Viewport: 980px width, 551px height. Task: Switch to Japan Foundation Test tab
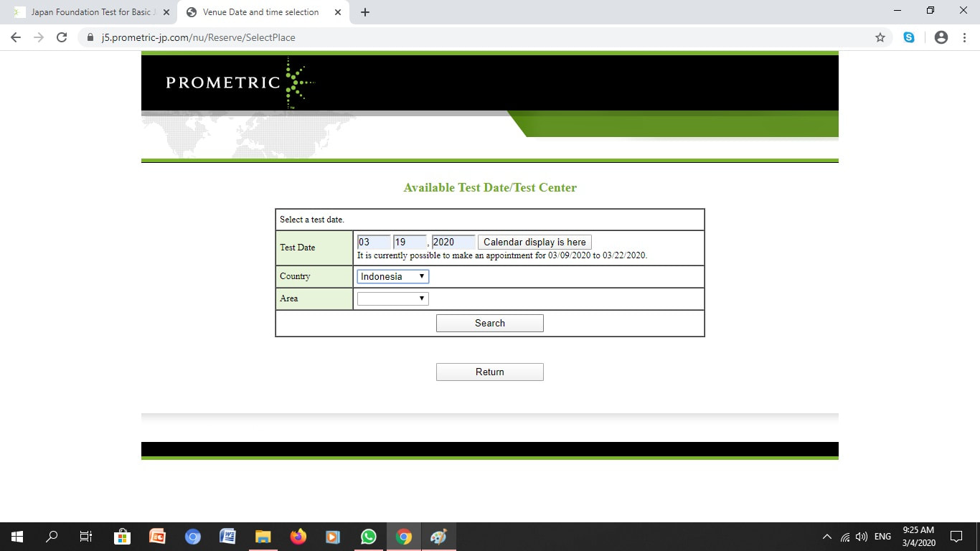[x=90, y=12]
